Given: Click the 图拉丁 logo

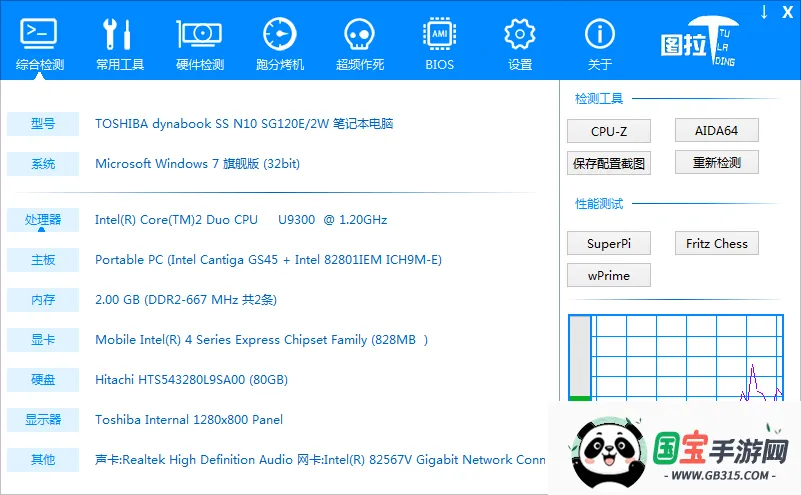Looking at the screenshot, I should (x=700, y=41).
